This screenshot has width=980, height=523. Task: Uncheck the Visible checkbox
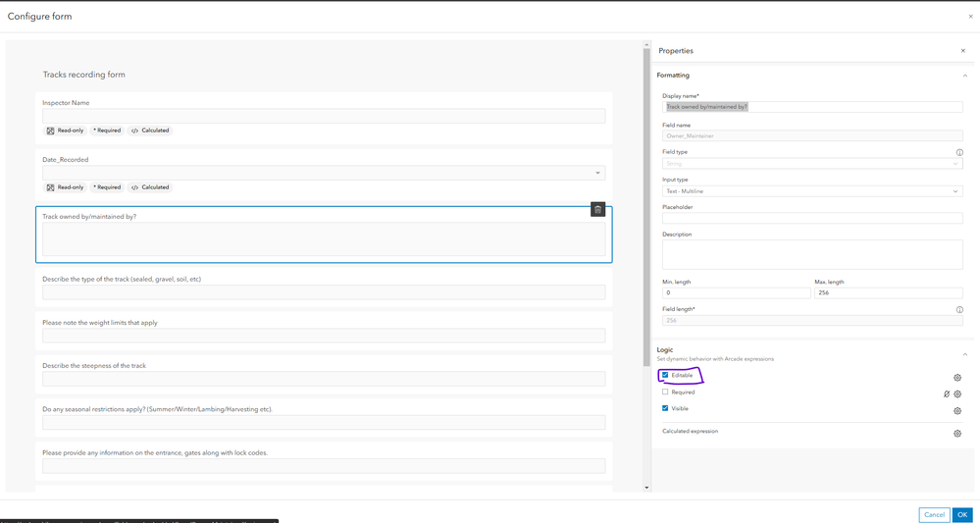[665, 408]
